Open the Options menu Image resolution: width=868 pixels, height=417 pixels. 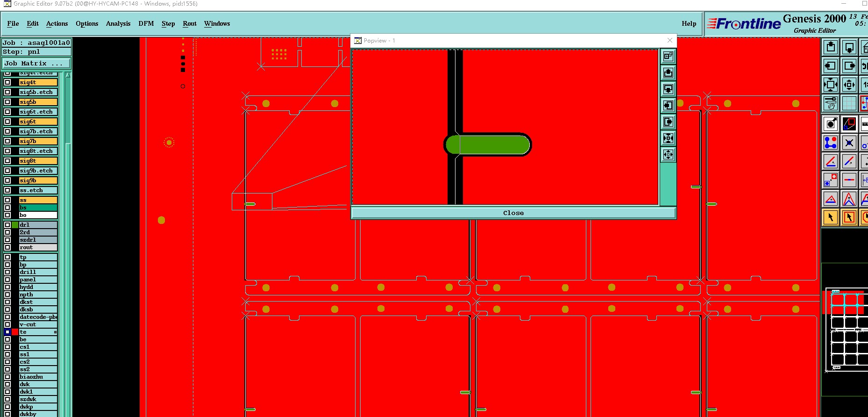coord(87,23)
